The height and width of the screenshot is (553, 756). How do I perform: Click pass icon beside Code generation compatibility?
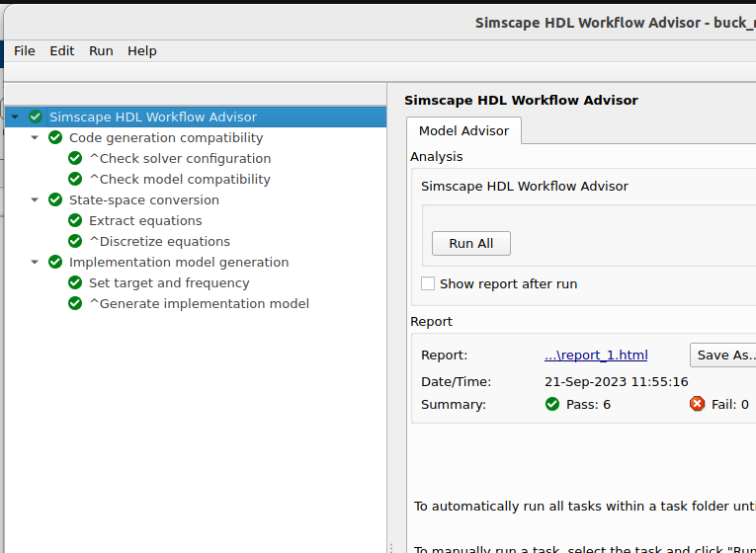(x=55, y=137)
